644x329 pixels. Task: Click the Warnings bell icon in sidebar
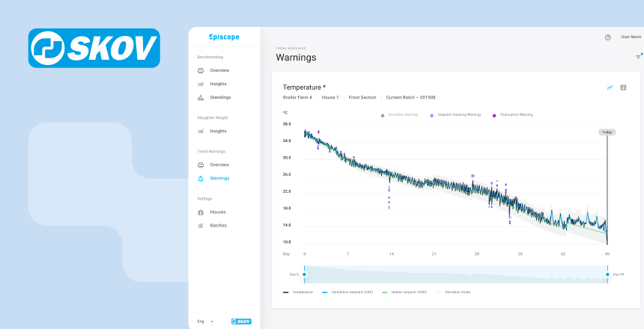tap(201, 179)
